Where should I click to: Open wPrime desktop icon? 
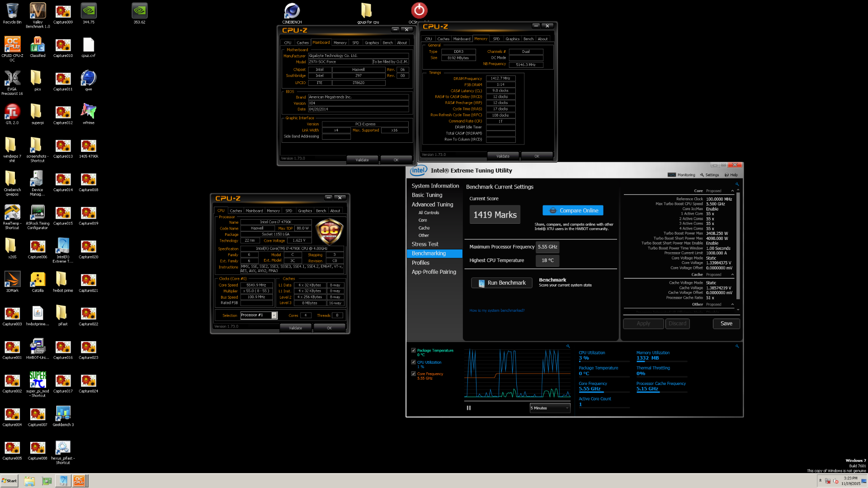89,113
